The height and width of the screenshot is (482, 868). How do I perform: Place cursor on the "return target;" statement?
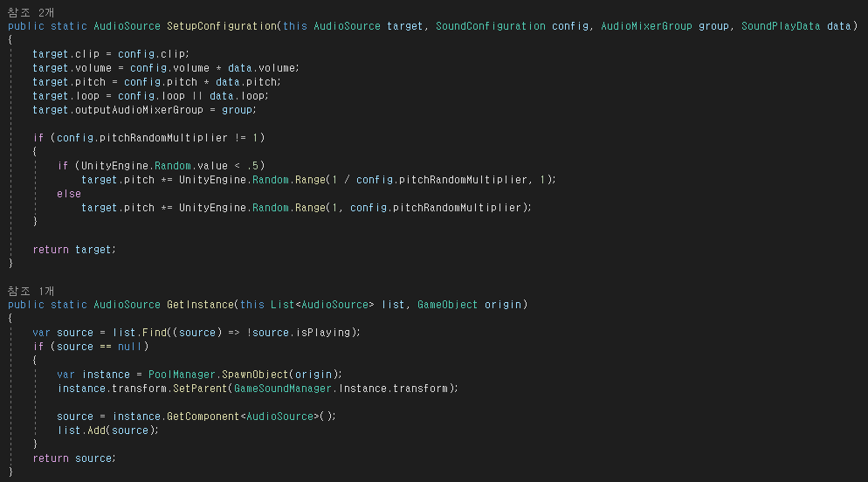(73, 250)
